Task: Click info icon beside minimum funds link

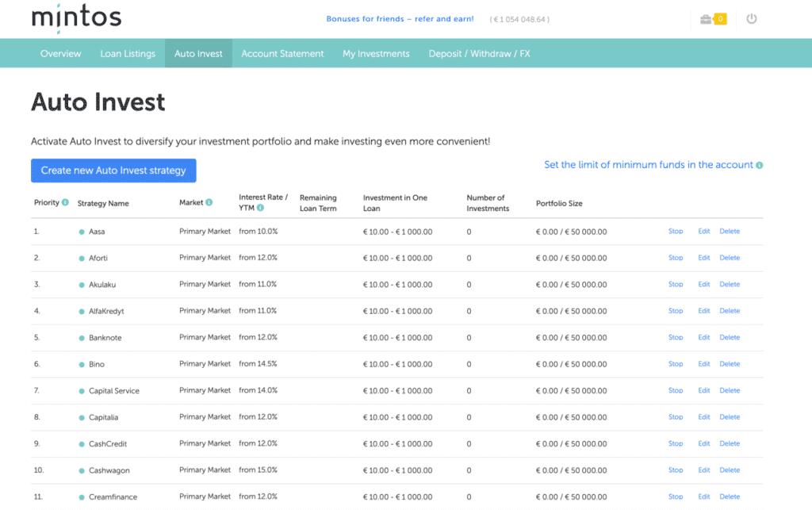Action: click(x=759, y=165)
